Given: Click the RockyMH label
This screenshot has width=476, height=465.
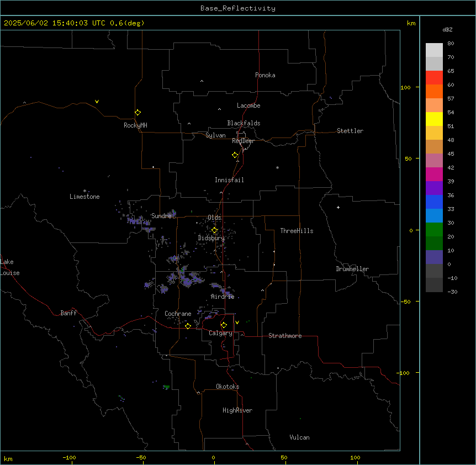Looking at the screenshot, I should pyautogui.click(x=135, y=125).
